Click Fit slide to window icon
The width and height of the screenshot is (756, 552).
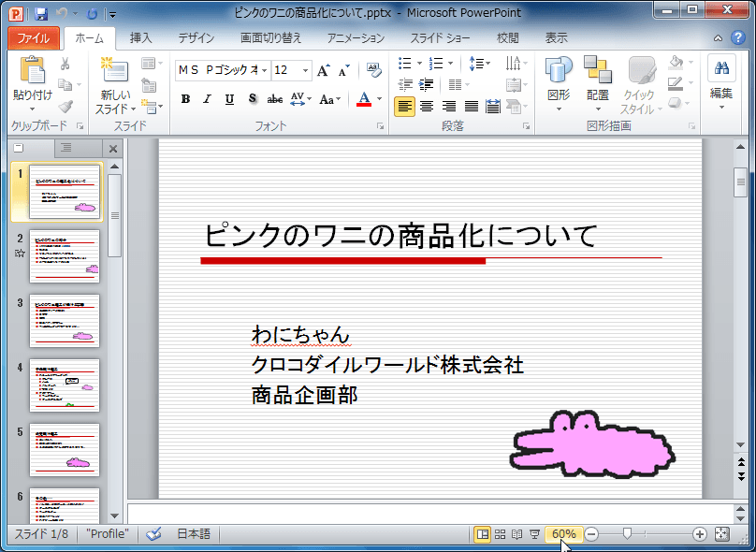click(721, 534)
